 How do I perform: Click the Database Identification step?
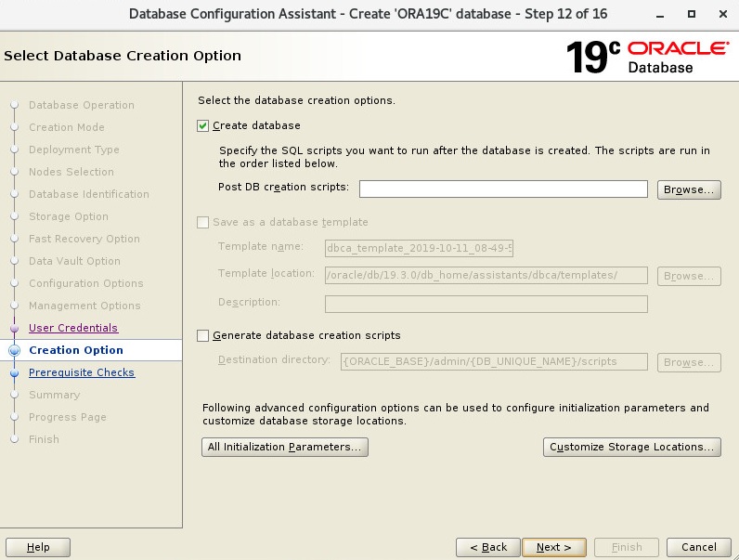88,194
